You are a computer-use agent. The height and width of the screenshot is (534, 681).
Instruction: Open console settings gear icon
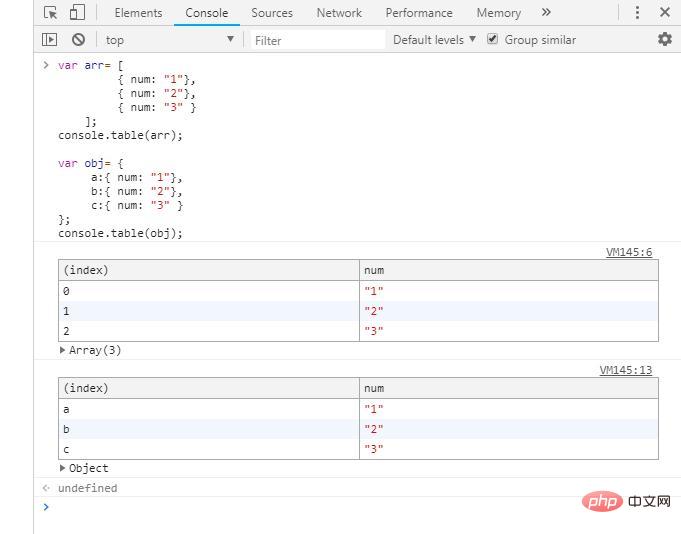click(664, 39)
